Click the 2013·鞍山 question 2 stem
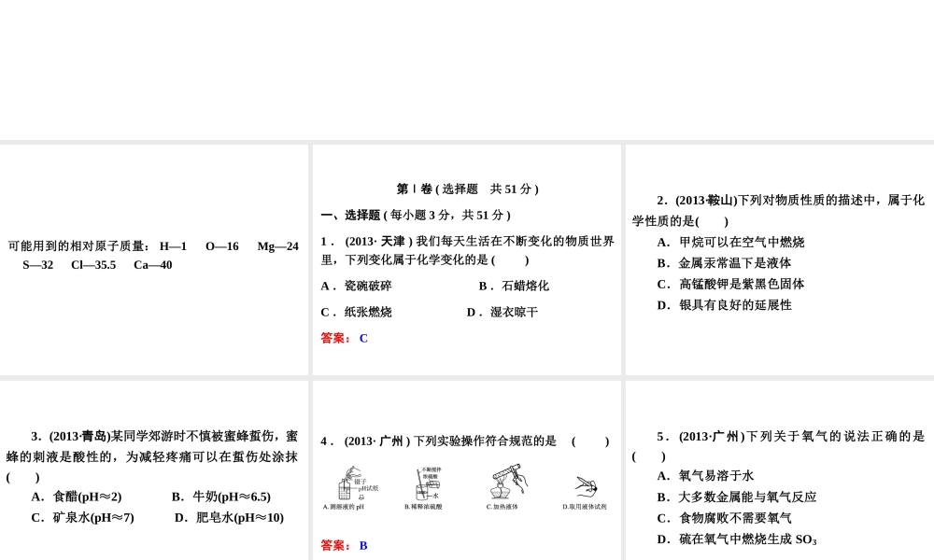This screenshot has height=560, width=934. [779, 211]
